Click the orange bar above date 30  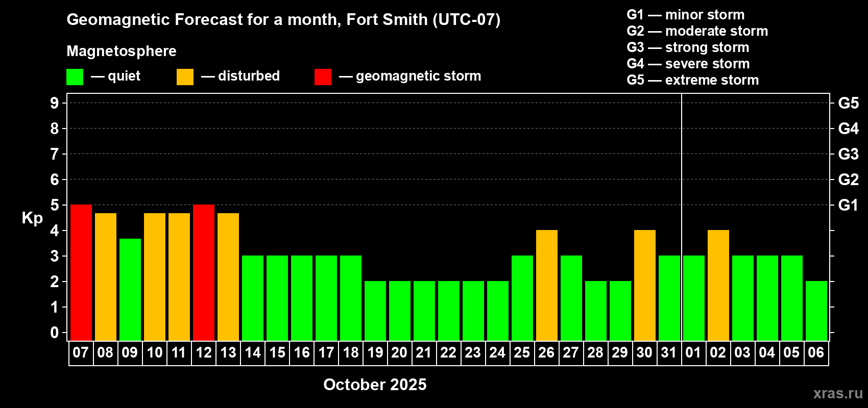tap(645, 286)
